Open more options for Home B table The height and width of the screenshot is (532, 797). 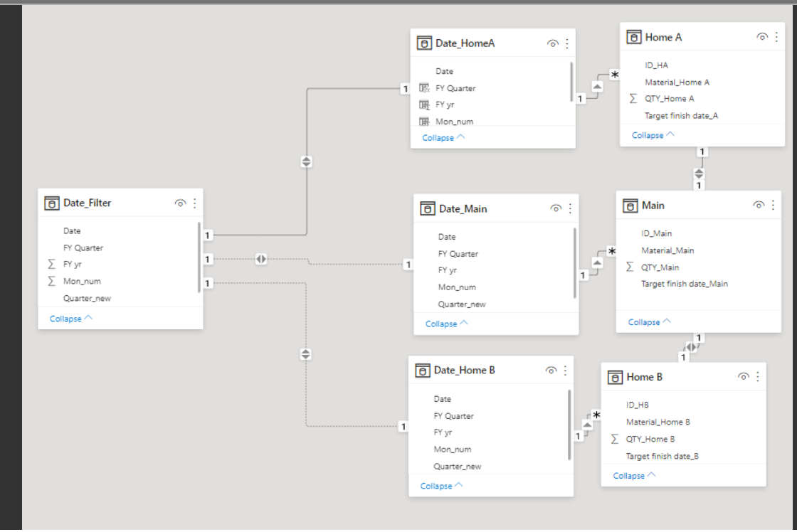758,377
